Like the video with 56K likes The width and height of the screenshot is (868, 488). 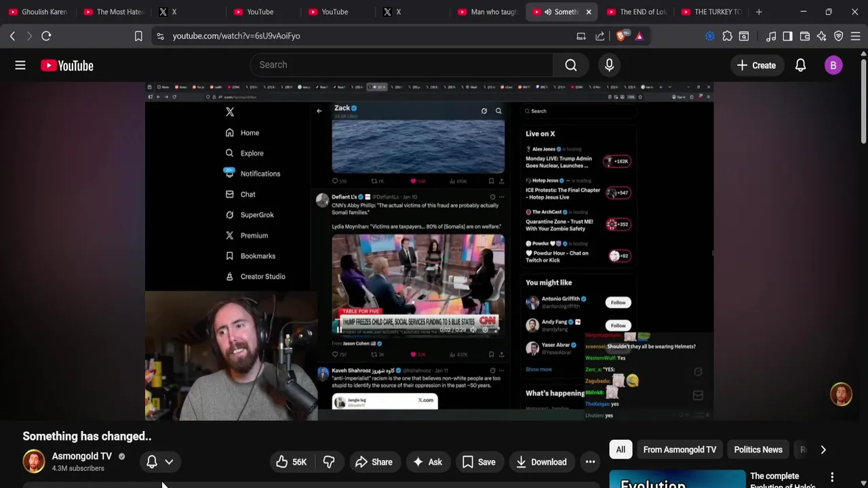(x=292, y=462)
